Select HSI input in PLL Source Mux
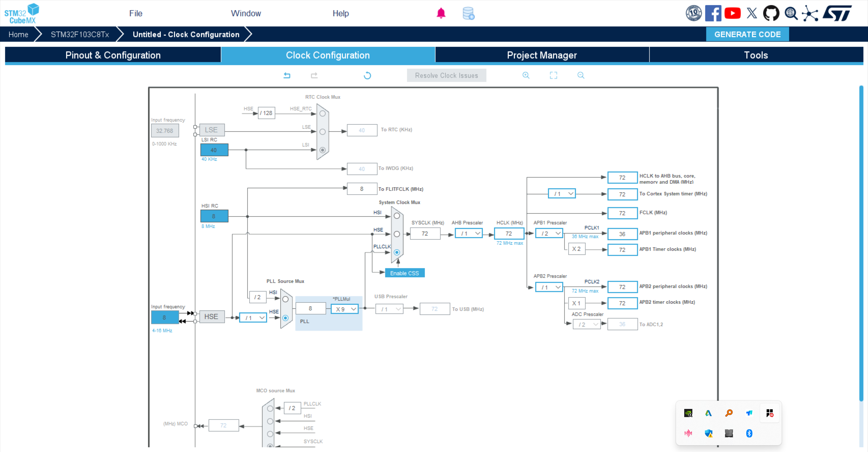Screen dimensions: 868x452 point(285,299)
